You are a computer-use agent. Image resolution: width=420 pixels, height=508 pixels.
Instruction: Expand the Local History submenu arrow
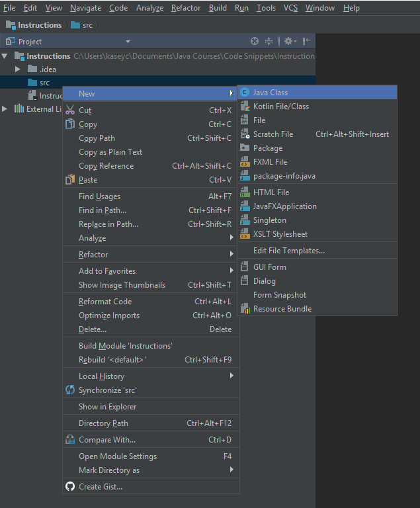[x=231, y=376]
